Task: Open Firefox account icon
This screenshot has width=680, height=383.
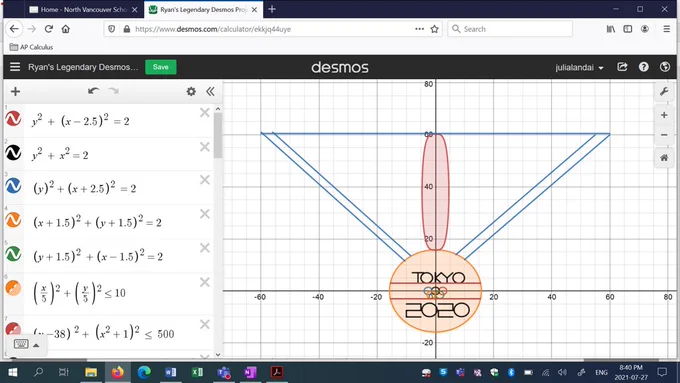Action: click(x=645, y=29)
